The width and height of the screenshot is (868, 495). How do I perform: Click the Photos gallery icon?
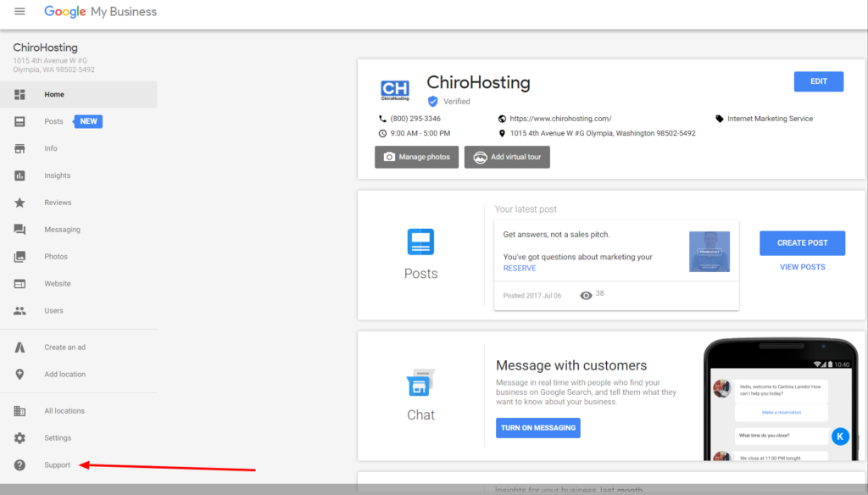coord(19,257)
